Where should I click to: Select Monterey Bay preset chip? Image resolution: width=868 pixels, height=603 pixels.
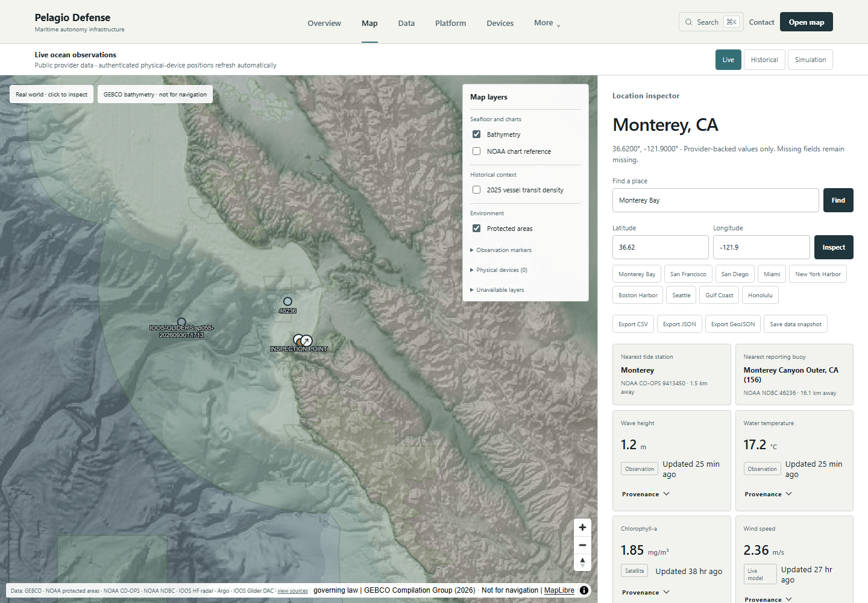pos(637,274)
